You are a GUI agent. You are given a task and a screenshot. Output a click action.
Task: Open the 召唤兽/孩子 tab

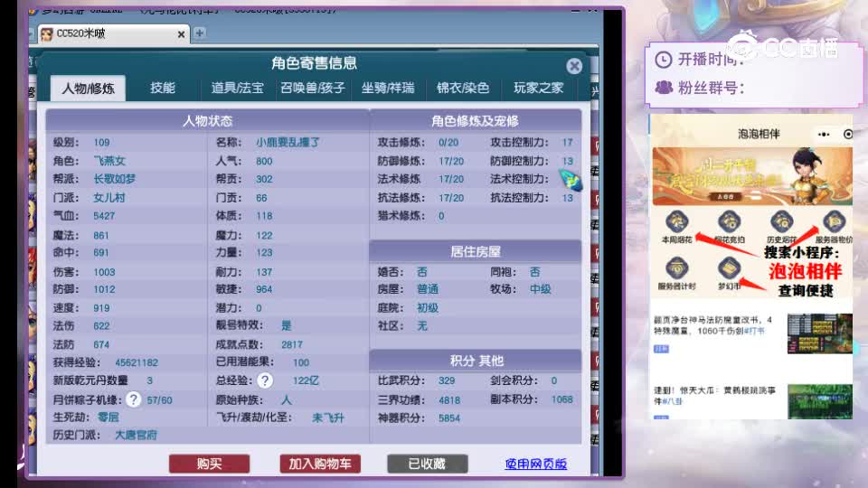click(x=313, y=88)
